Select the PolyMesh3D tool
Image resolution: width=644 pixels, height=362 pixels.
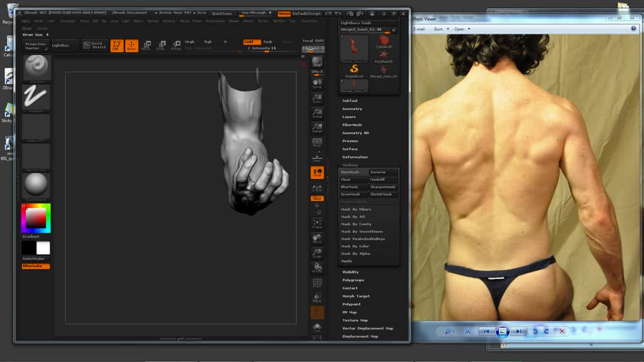pyautogui.click(x=384, y=57)
